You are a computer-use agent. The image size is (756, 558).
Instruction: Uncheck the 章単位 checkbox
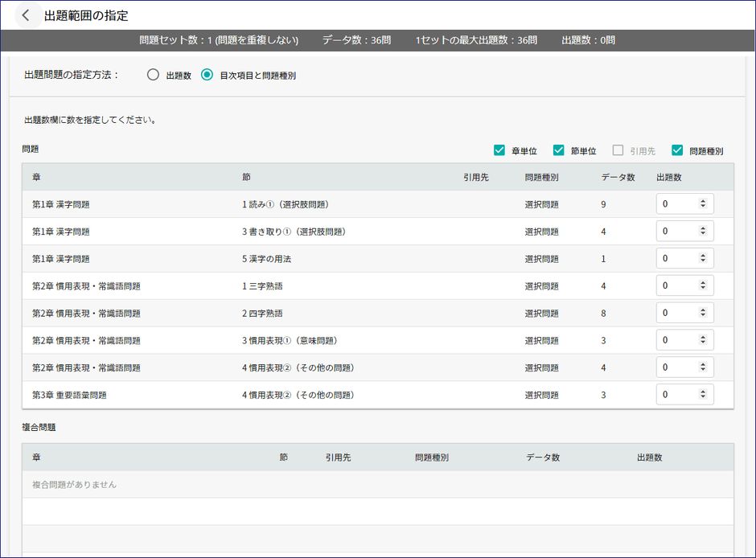point(499,150)
